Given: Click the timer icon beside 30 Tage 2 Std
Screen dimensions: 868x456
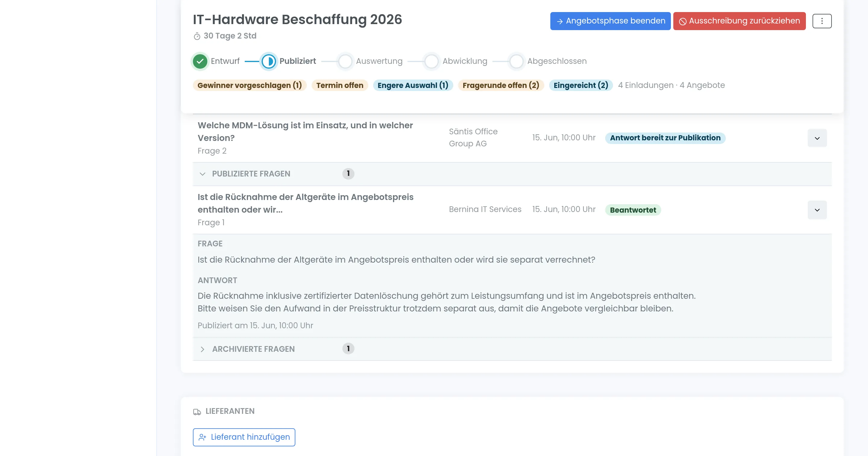Looking at the screenshot, I should (x=197, y=36).
